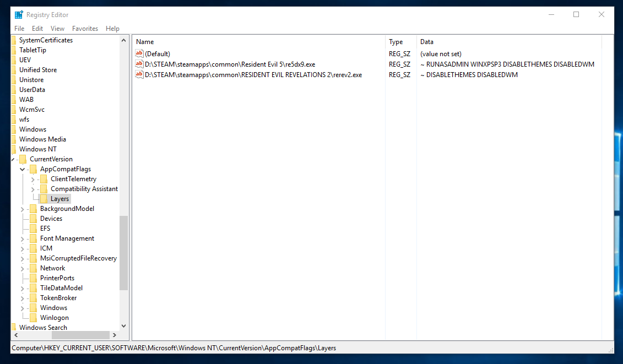This screenshot has height=364, width=623.
Task: Click the string icon for re5dx9.exe entry
Action: (x=139, y=64)
